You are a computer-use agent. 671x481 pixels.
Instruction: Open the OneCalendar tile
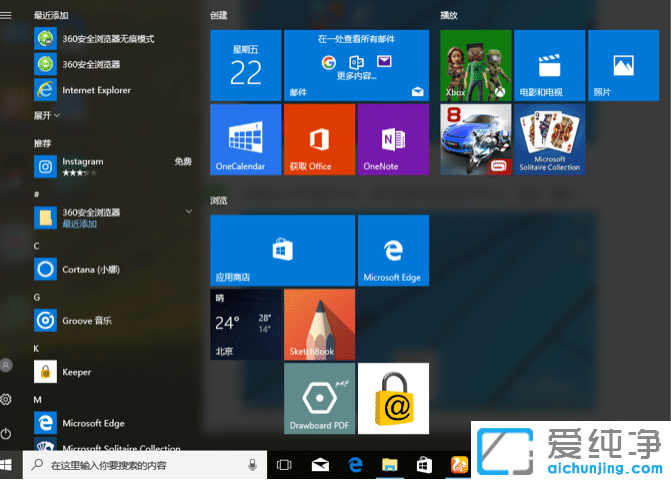[246, 140]
